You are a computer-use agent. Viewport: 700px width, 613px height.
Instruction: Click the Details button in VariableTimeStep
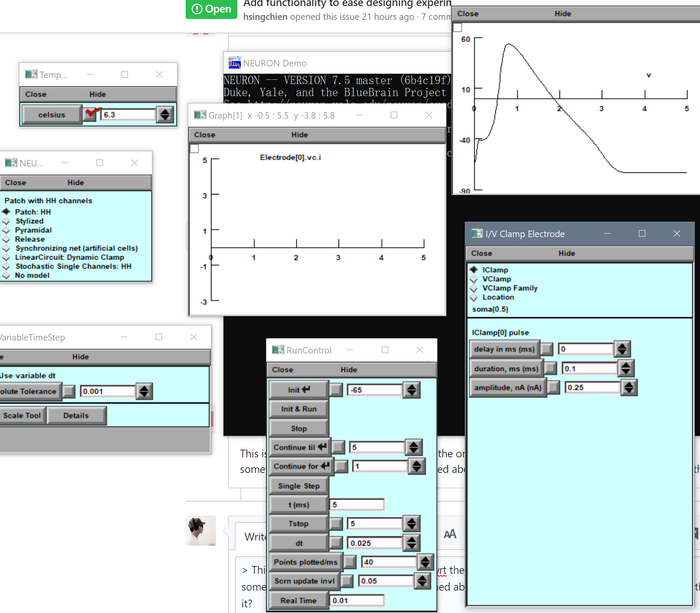click(76, 416)
